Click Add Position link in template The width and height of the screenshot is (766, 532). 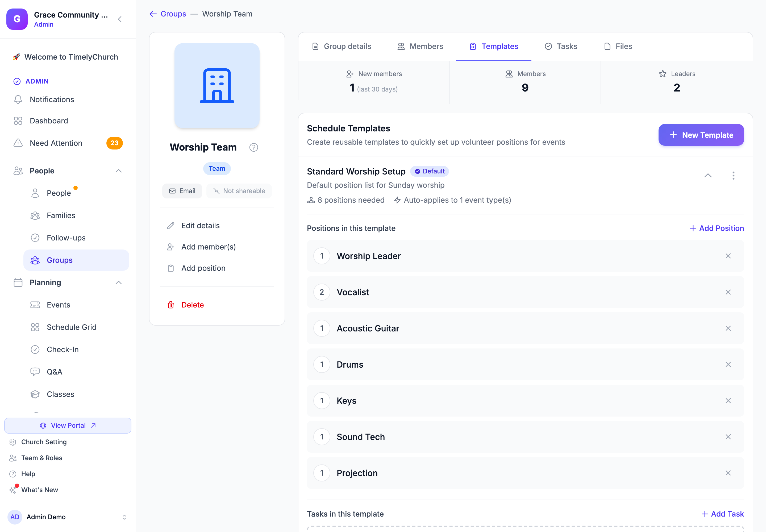tap(717, 228)
